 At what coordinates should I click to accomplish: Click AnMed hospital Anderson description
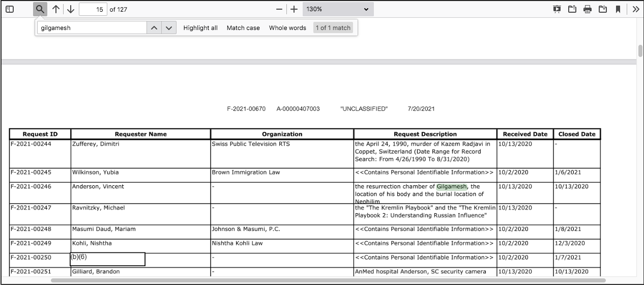421,272
